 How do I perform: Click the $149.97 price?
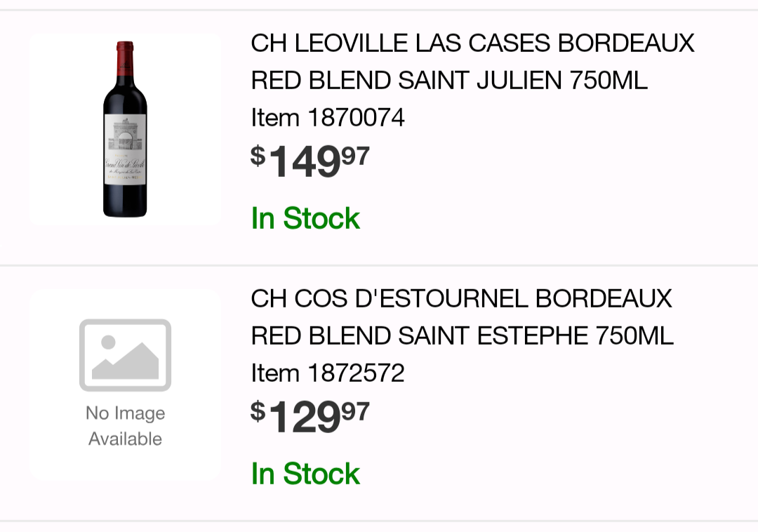tap(310, 161)
